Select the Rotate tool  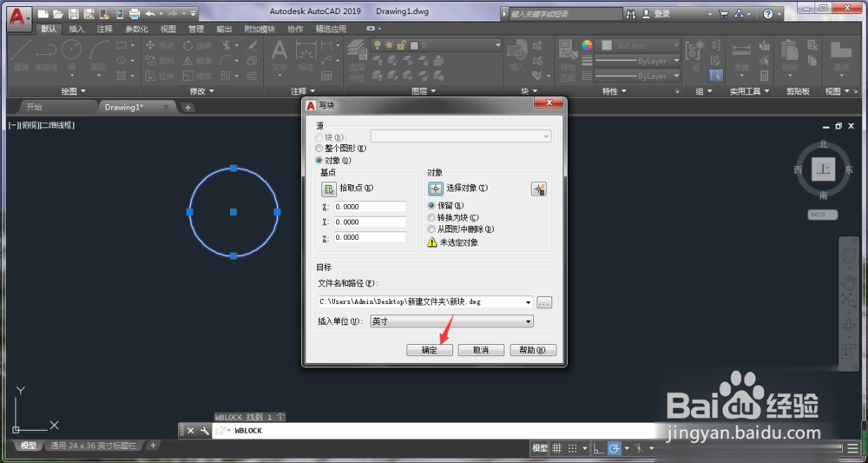[x=198, y=45]
